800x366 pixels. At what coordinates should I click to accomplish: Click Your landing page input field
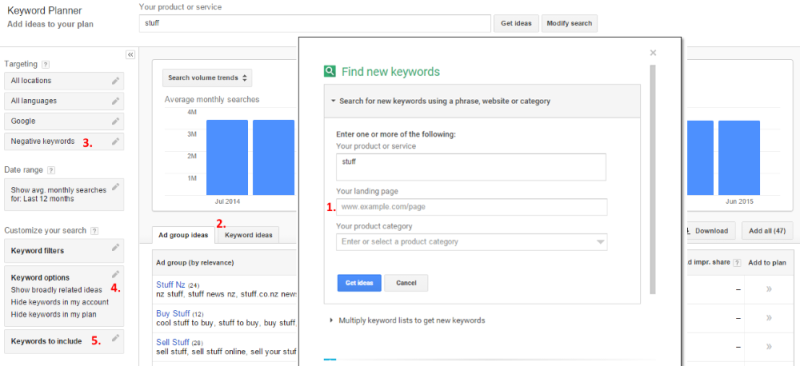(x=471, y=207)
